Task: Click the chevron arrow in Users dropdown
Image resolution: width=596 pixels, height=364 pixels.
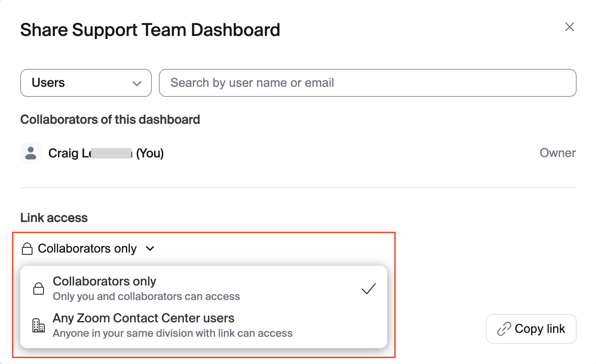Action: (137, 83)
